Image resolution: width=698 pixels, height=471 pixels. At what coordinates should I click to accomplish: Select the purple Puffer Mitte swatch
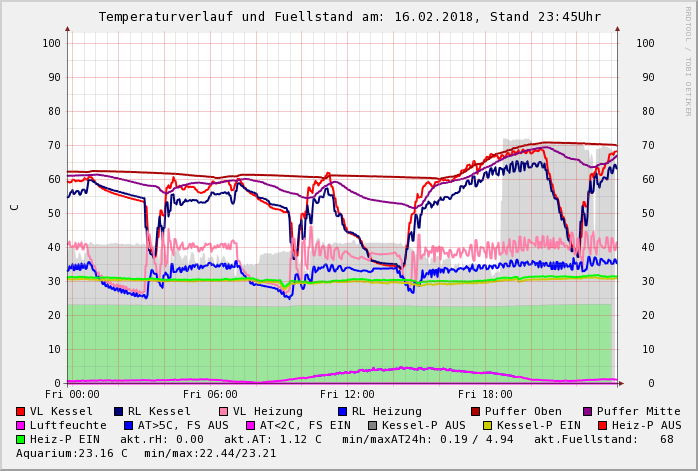point(588,411)
